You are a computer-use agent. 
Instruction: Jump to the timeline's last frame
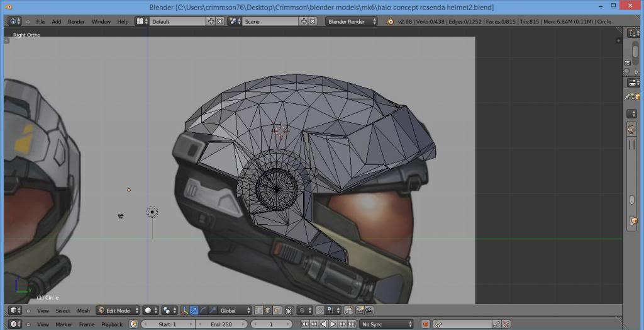tap(353, 324)
